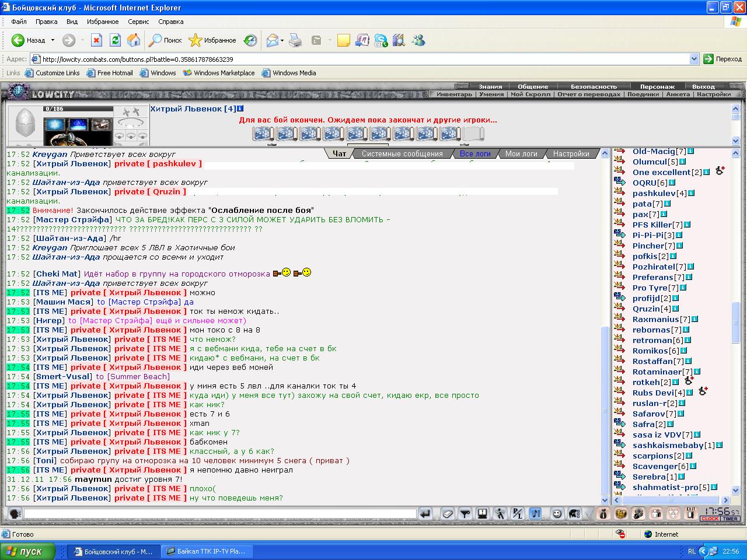Expand the Mail button dropdown arrow
The image size is (747, 560).
coord(282,40)
